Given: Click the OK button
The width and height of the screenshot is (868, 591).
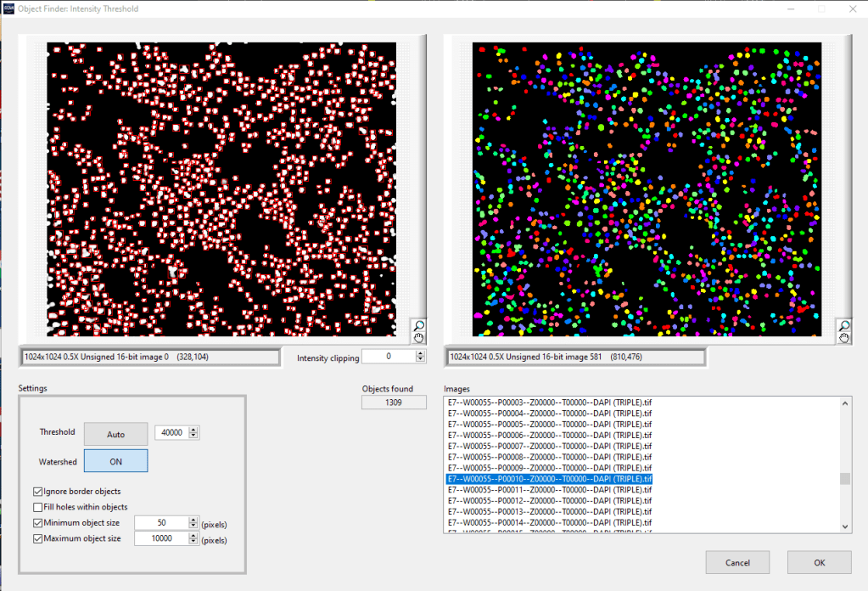Looking at the screenshot, I should 819,562.
